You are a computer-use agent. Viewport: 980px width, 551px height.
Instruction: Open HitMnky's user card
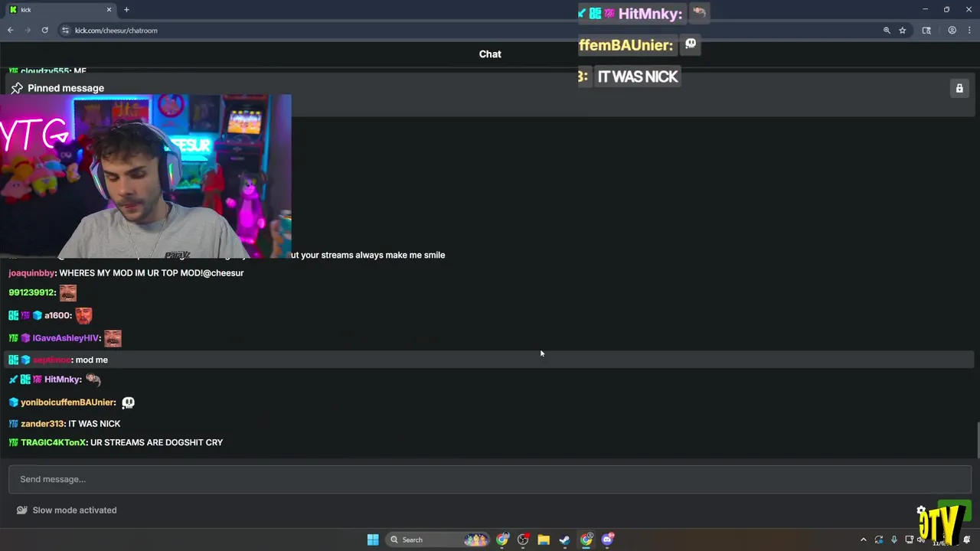63,380
